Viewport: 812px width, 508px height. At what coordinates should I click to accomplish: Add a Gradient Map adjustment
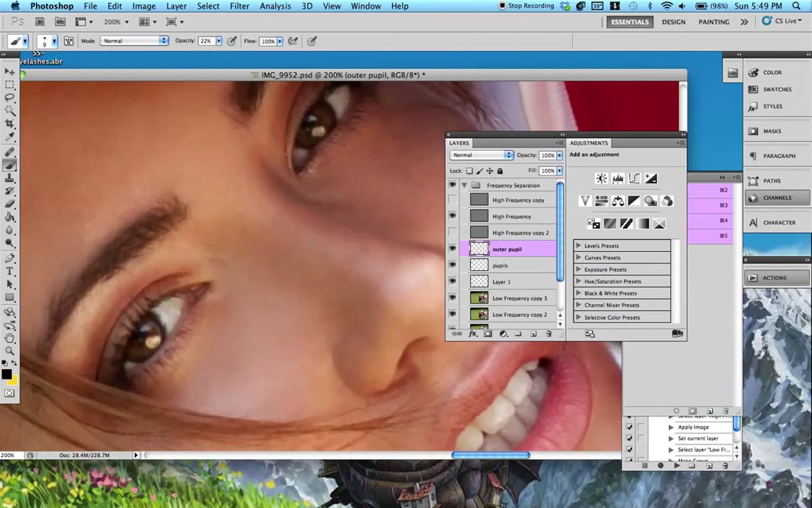pos(643,224)
